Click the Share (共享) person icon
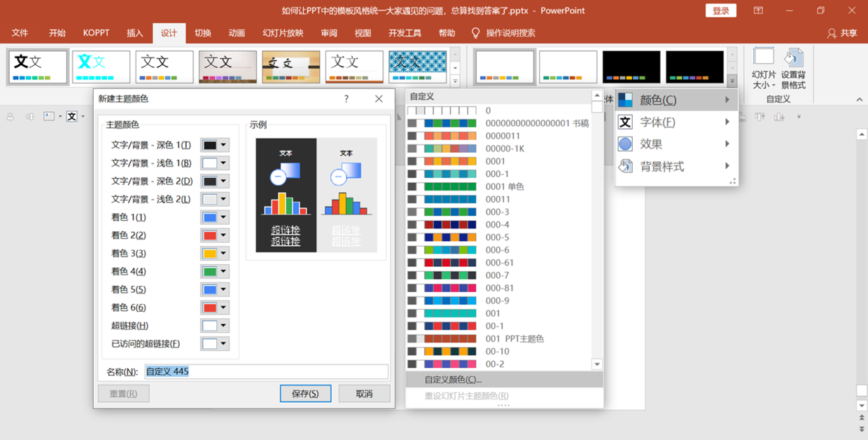The image size is (868, 440). click(832, 33)
